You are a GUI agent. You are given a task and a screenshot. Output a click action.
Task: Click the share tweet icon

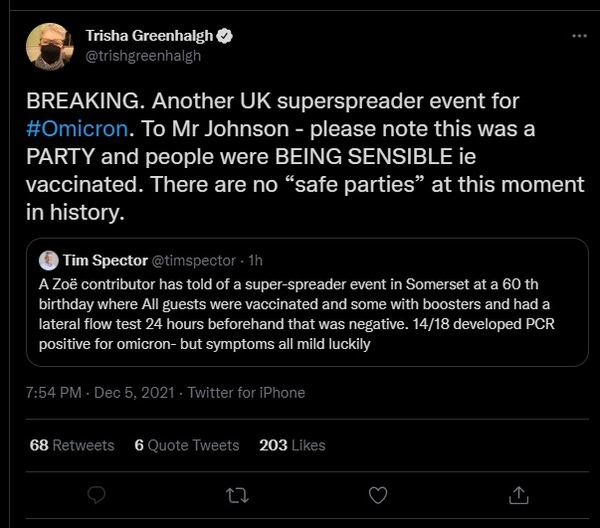[x=518, y=494]
